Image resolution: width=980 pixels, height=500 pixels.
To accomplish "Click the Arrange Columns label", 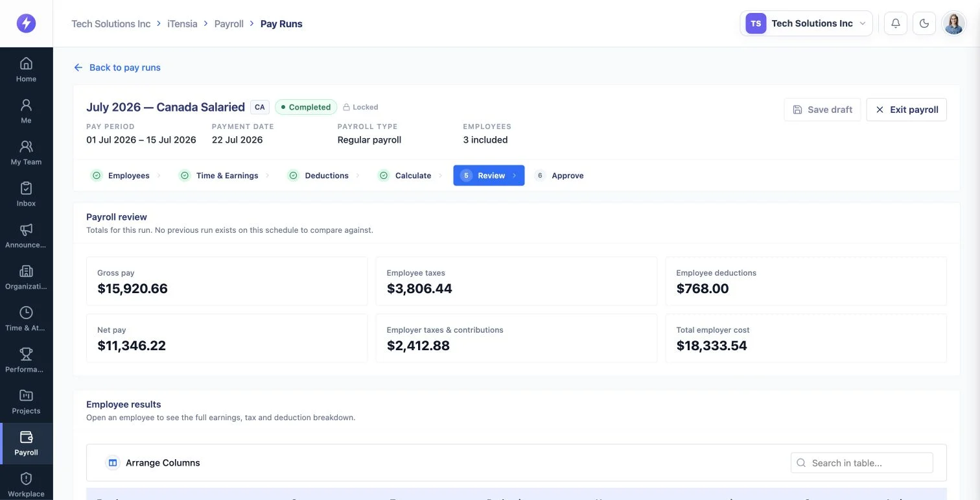I will (x=163, y=463).
